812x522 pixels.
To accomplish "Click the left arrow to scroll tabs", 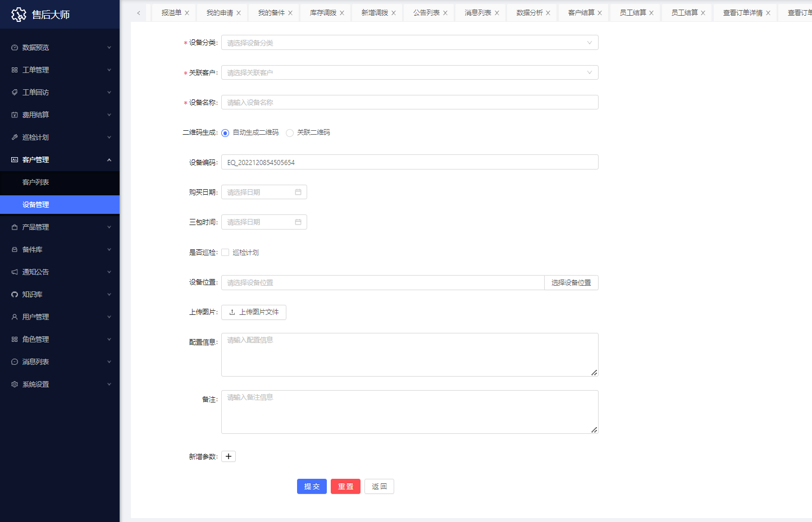I will (x=139, y=13).
